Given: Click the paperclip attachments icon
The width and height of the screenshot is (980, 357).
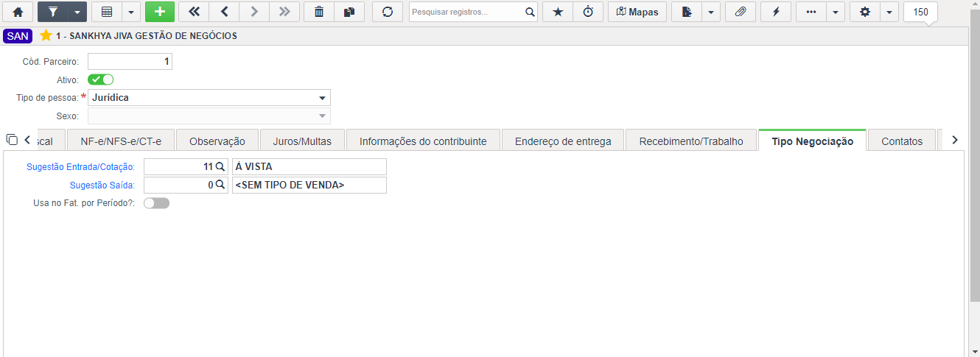Looking at the screenshot, I should [x=741, y=12].
